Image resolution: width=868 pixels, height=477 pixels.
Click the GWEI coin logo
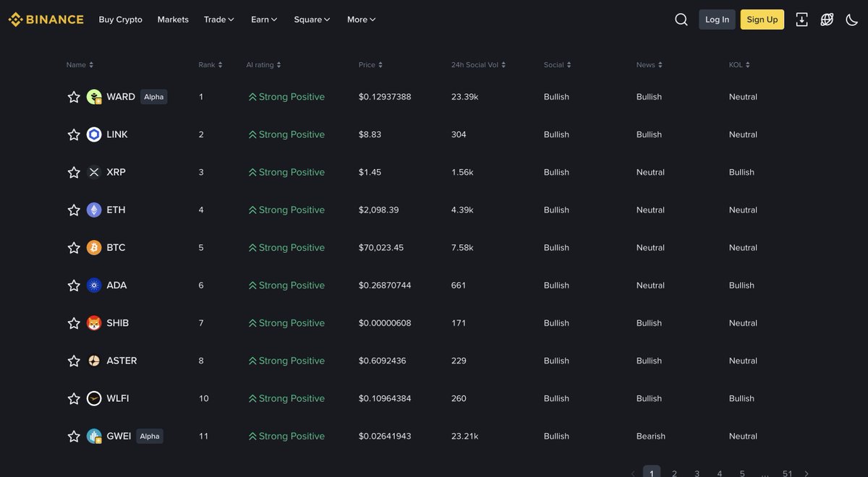tap(94, 436)
